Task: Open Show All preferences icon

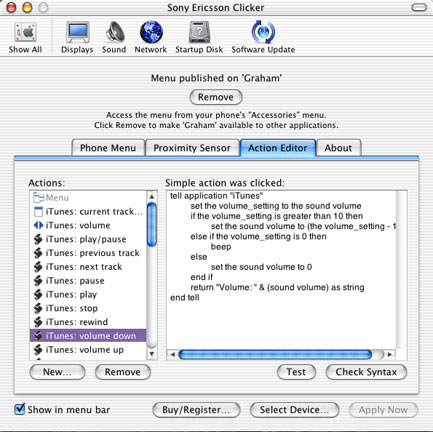Action: coord(25,32)
